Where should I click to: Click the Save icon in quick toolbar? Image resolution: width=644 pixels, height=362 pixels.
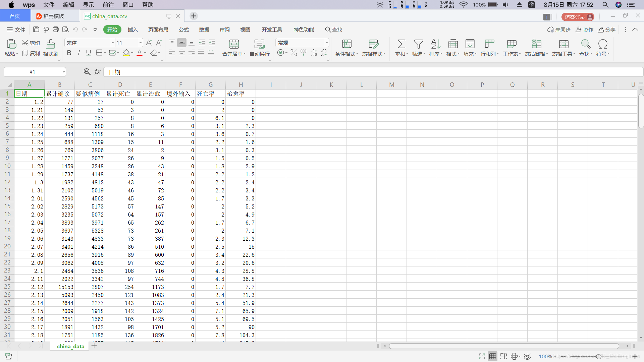pyautogui.click(x=36, y=29)
